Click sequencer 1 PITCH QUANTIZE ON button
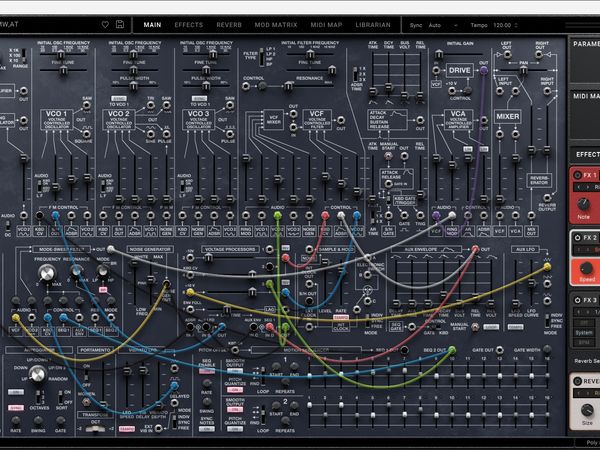The height and width of the screenshot is (450, 600). point(235,390)
